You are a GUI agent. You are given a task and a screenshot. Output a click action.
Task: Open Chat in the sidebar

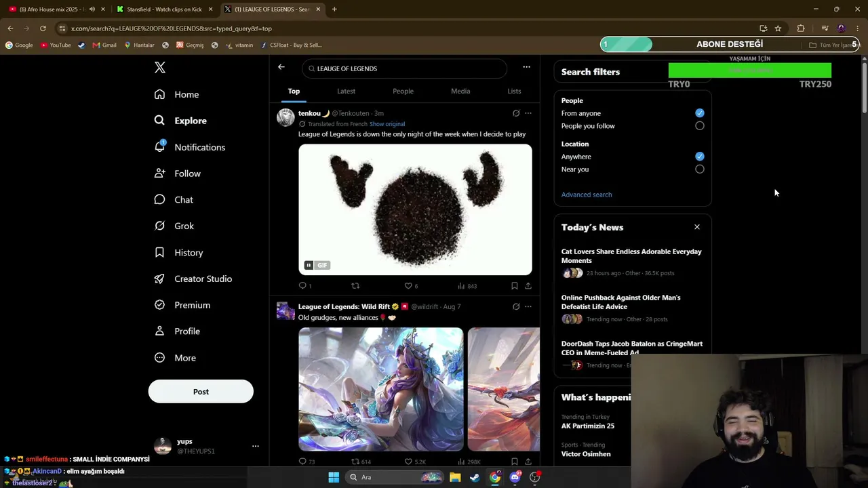pyautogui.click(x=174, y=200)
